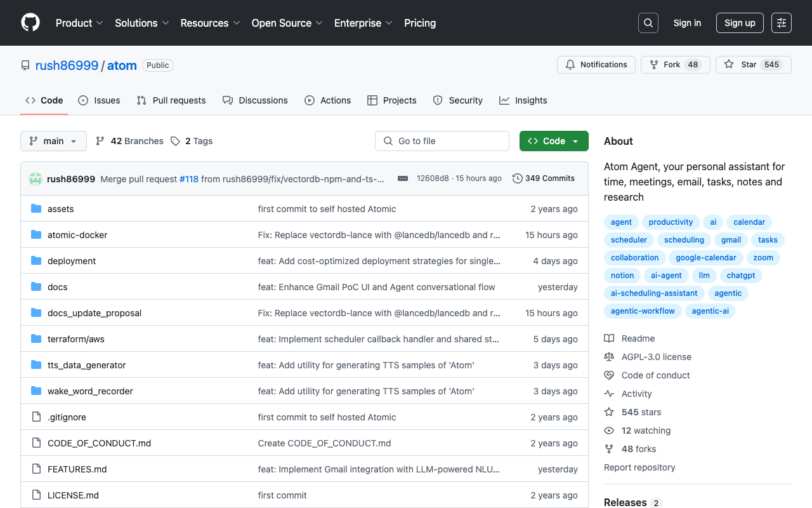Open the 349 Commits history

pos(544,178)
